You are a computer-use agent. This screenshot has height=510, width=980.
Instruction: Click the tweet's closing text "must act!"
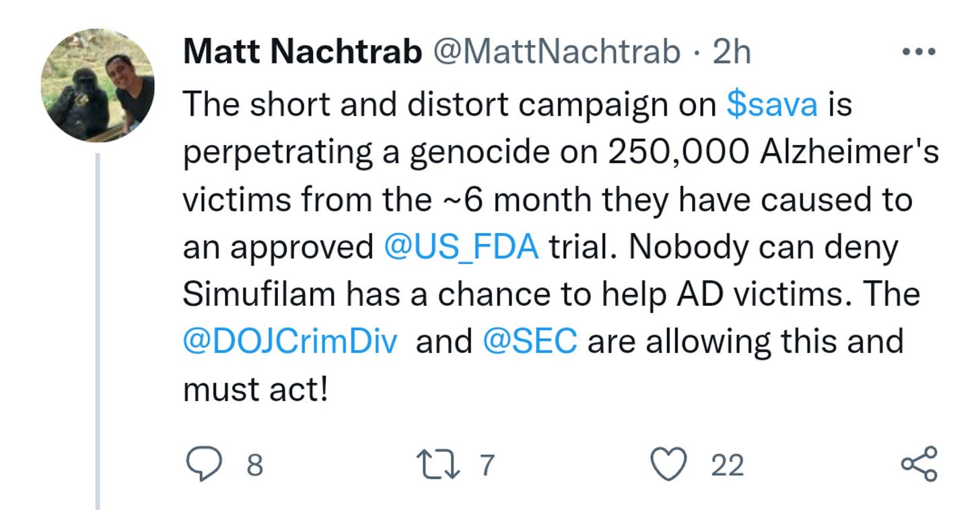coord(255,389)
